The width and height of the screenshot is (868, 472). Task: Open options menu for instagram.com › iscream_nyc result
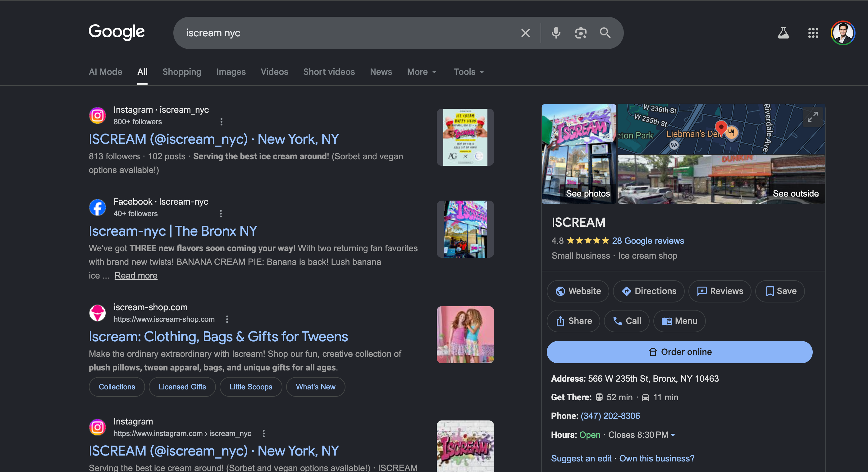264,433
